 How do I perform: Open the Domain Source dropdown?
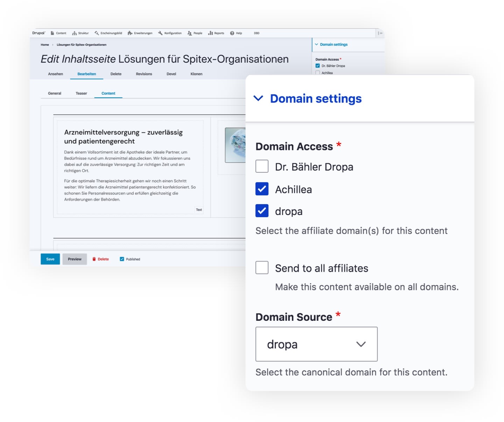[316, 344]
